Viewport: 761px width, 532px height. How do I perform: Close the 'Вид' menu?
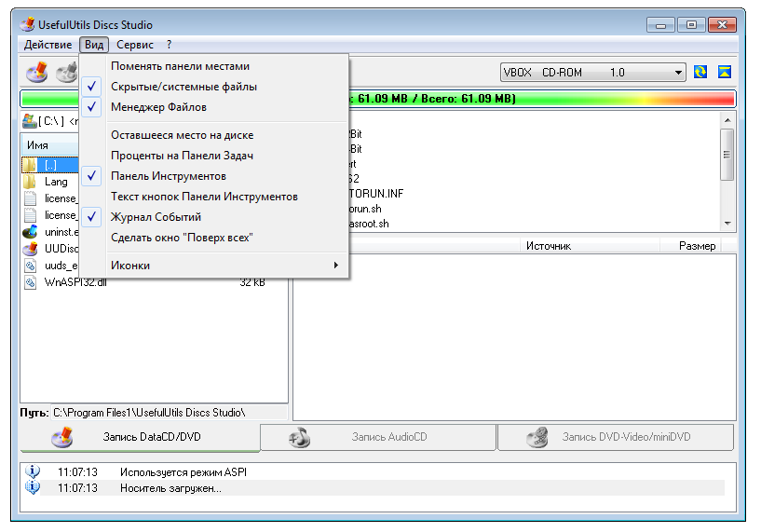click(x=94, y=45)
